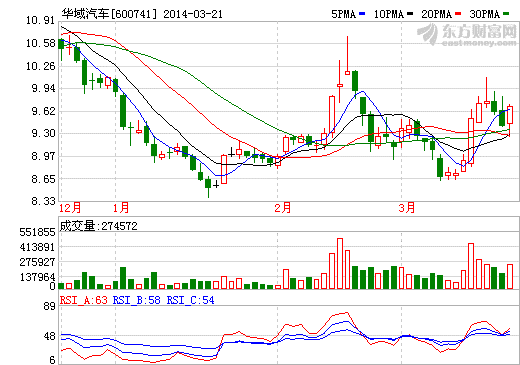Image resolution: width=520 pixels, height=365 pixels.
Task: Click the last red candlestick on the right
Action: [x=510, y=119]
